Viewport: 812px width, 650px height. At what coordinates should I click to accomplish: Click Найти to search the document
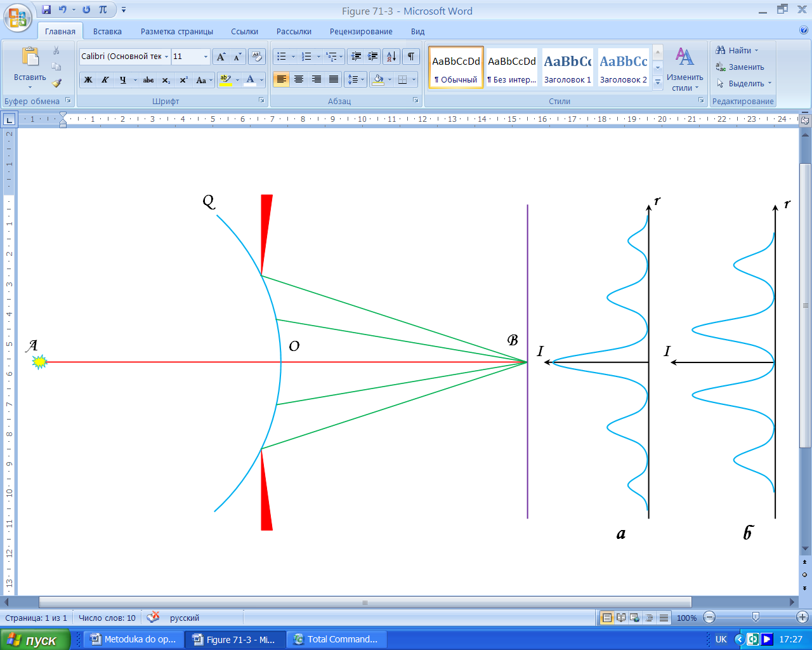(737, 50)
